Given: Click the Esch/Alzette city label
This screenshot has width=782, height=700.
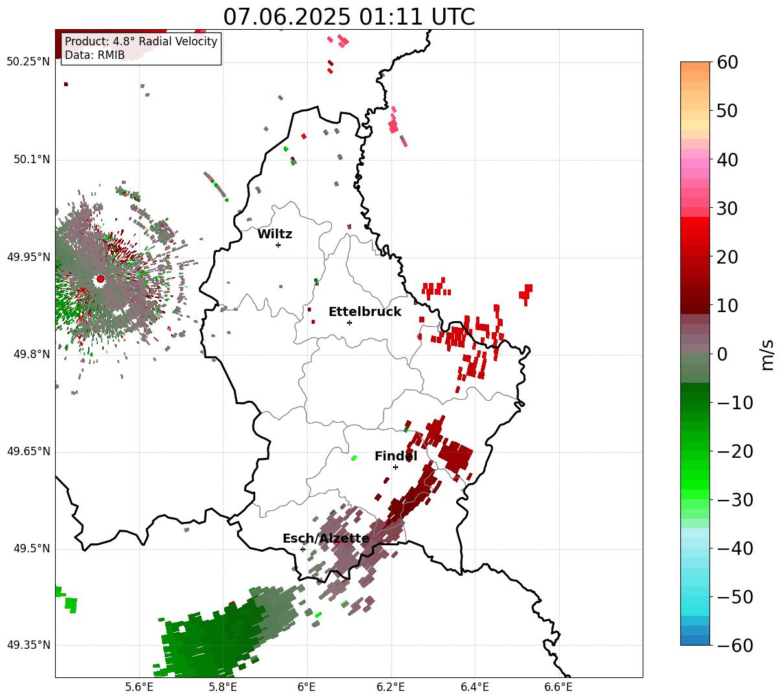Looking at the screenshot, I should pyautogui.click(x=326, y=539).
